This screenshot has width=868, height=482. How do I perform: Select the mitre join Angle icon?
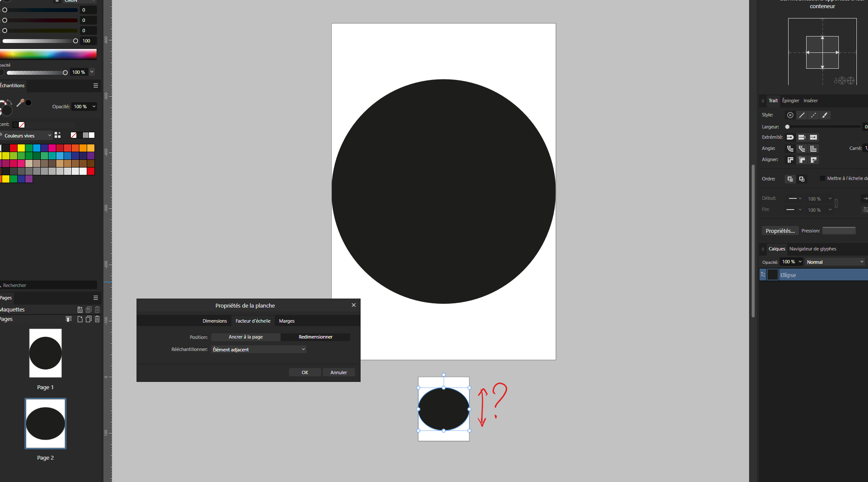pyautogui.click(x=813, y=149)
